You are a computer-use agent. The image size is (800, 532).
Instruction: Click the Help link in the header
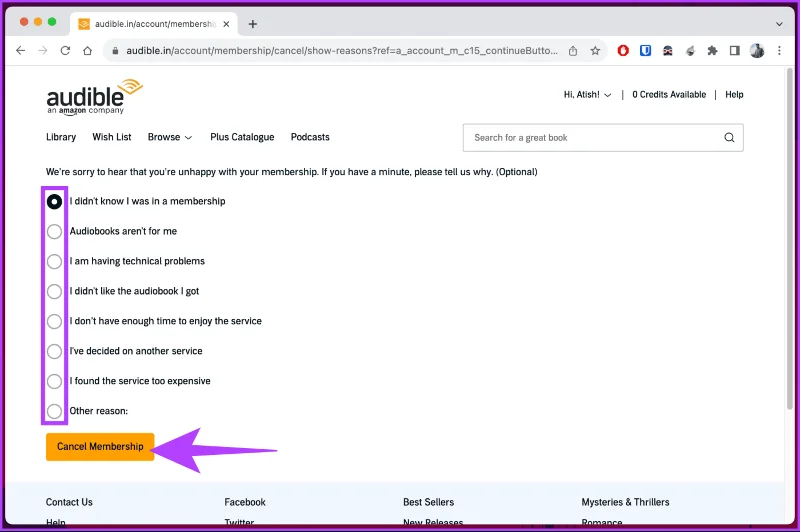734,94
